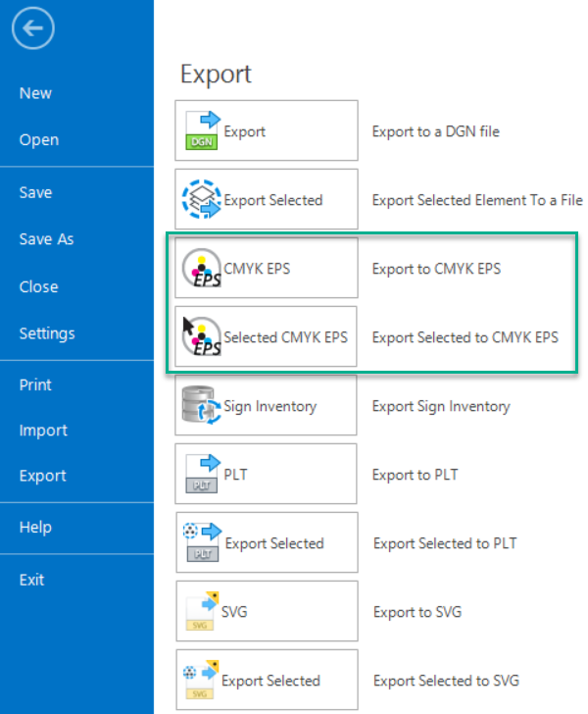
Task: Click Exit in the sidebar
Action: (x=31, y=580)
